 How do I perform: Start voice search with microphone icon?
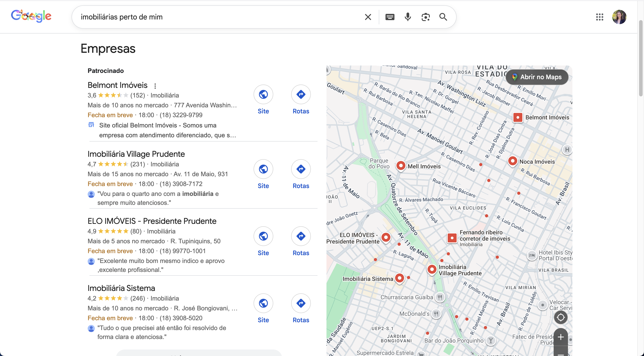click(x=407, y=17)
